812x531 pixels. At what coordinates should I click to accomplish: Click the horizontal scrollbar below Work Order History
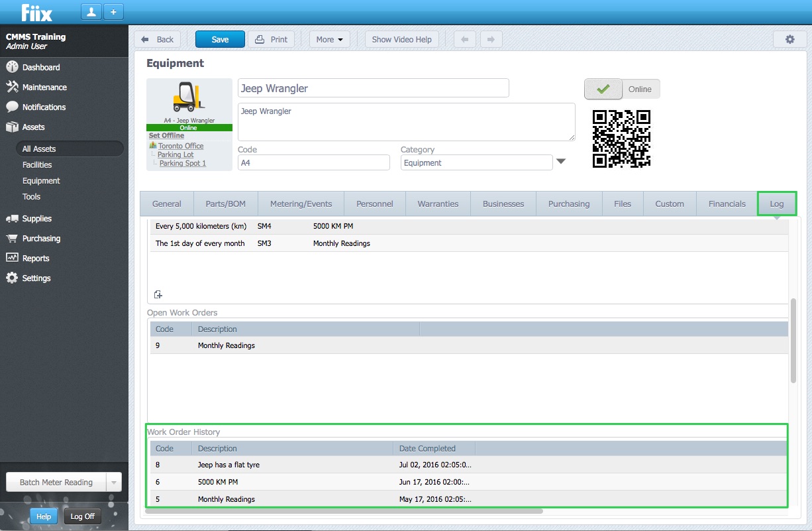[x=344, y=511]
